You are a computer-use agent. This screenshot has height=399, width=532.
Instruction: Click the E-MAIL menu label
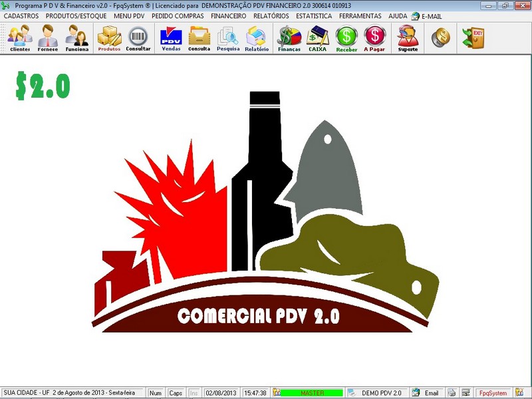432,16
